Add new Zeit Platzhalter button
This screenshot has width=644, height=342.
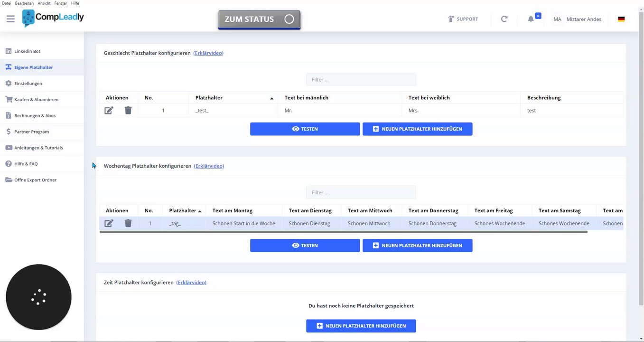(x=361, y=326)
